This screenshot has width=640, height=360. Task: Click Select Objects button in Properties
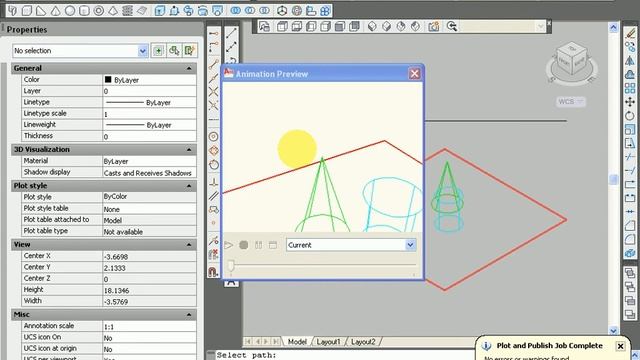coord(174,51)
